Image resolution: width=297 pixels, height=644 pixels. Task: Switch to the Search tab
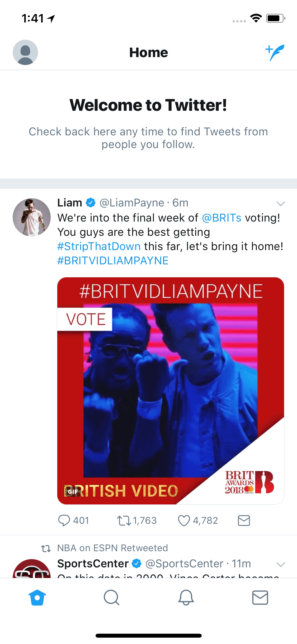[111, 597]
